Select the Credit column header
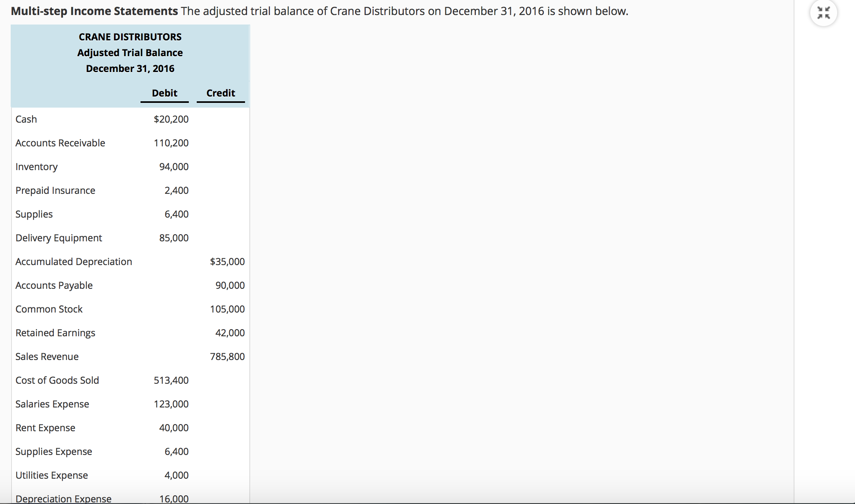This screenshot has width=855, height=504. pos(220,93)
